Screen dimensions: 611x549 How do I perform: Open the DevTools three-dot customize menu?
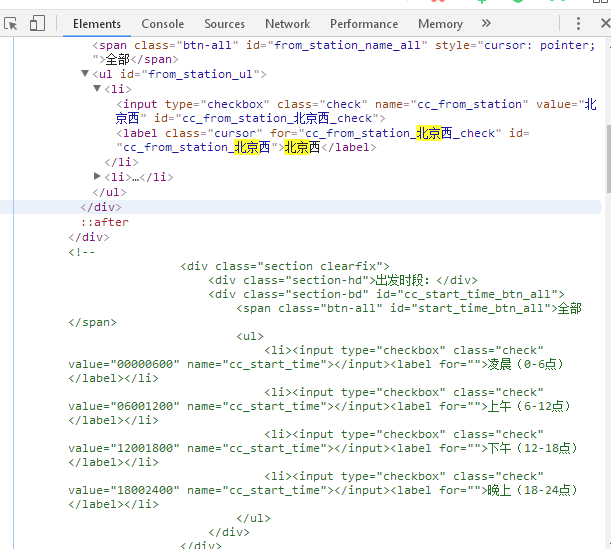578,24
